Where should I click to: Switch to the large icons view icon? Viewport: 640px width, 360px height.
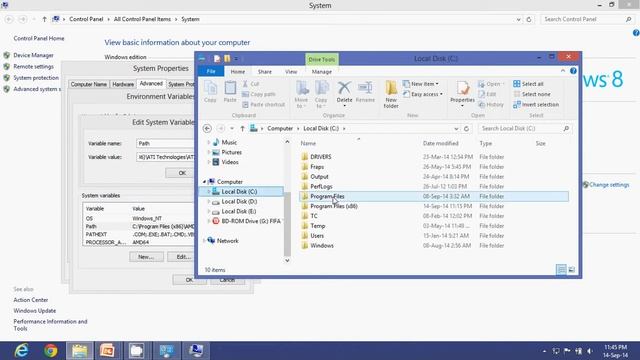tap(571, 269)
